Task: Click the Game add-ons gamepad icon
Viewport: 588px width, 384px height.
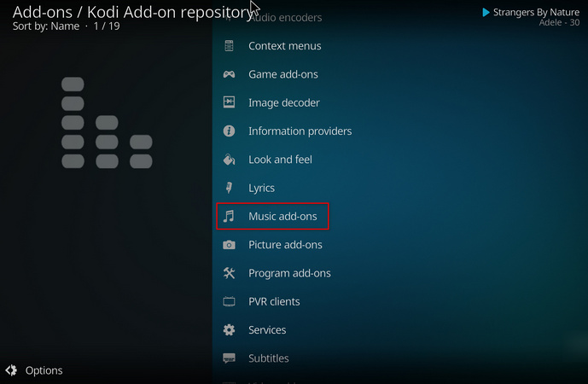Action: point(229,74)
